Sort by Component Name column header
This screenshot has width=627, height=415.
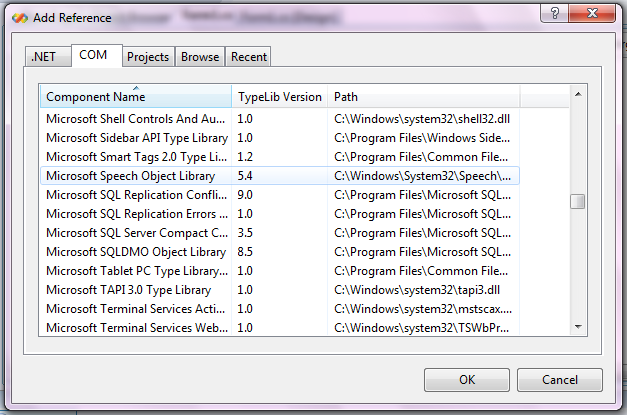coord(136,97)
